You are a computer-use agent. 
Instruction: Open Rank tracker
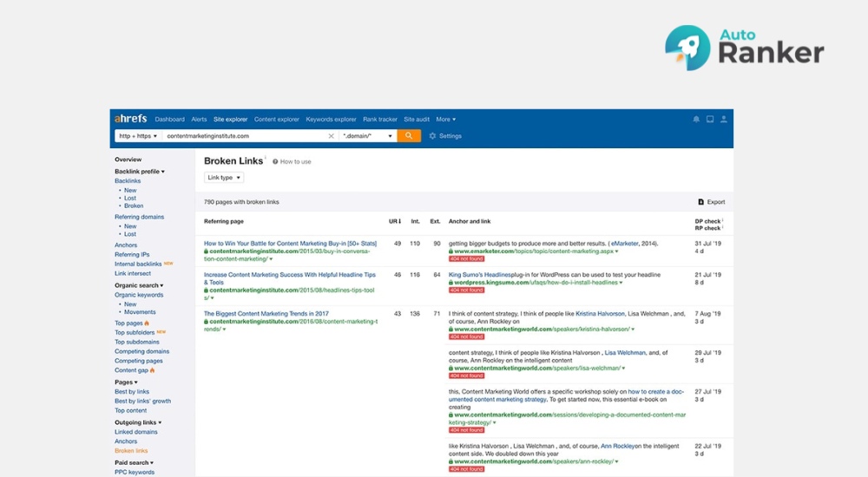tap(380, 119)
